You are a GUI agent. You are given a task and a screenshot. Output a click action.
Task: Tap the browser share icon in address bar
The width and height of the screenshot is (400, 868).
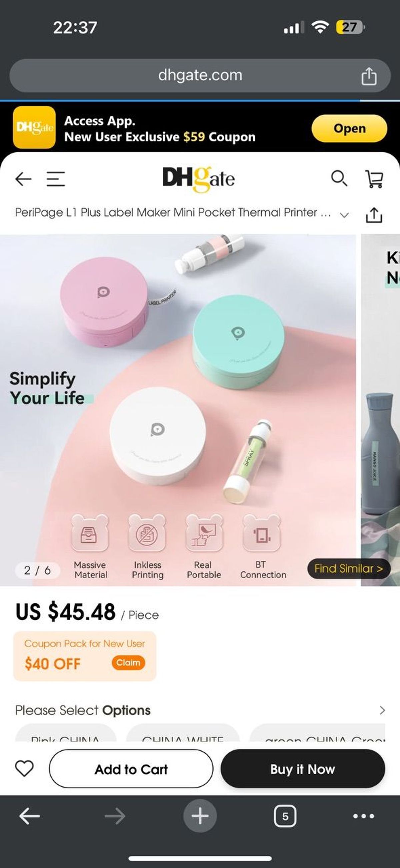tap(369, 76)
